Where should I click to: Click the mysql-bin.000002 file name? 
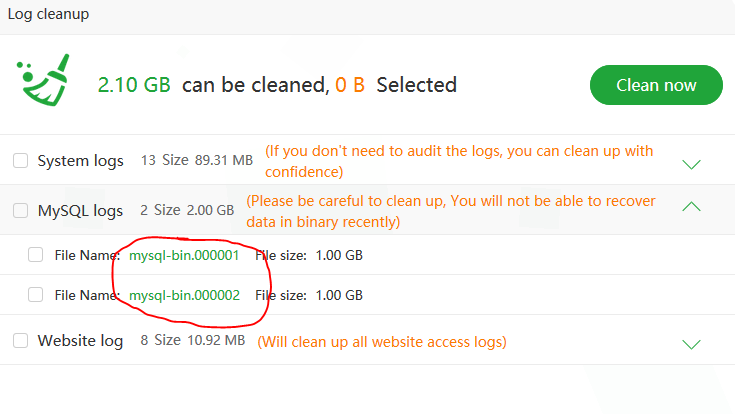(x=184, y=295)
